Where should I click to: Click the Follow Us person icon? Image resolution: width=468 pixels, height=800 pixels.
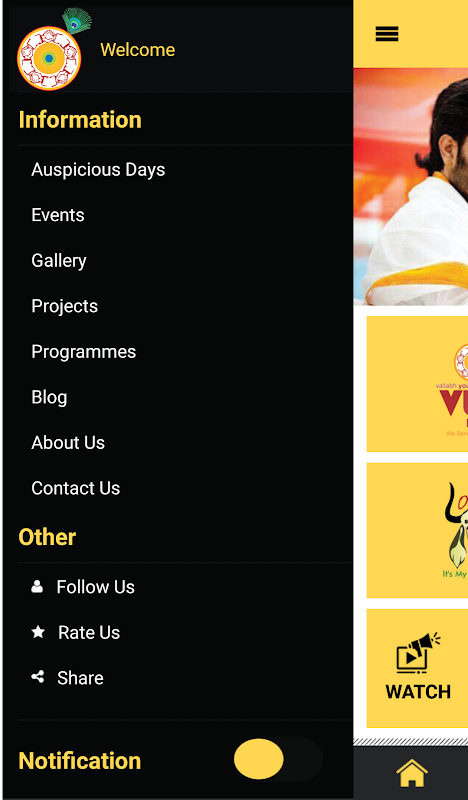(37, 587)
